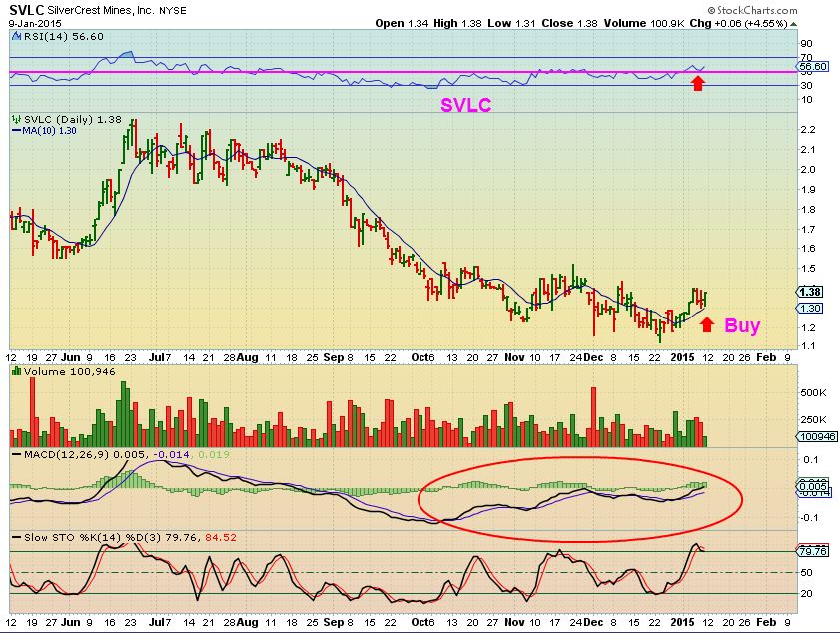Click the 50 level on the stochastic scale

coord(806,572)
